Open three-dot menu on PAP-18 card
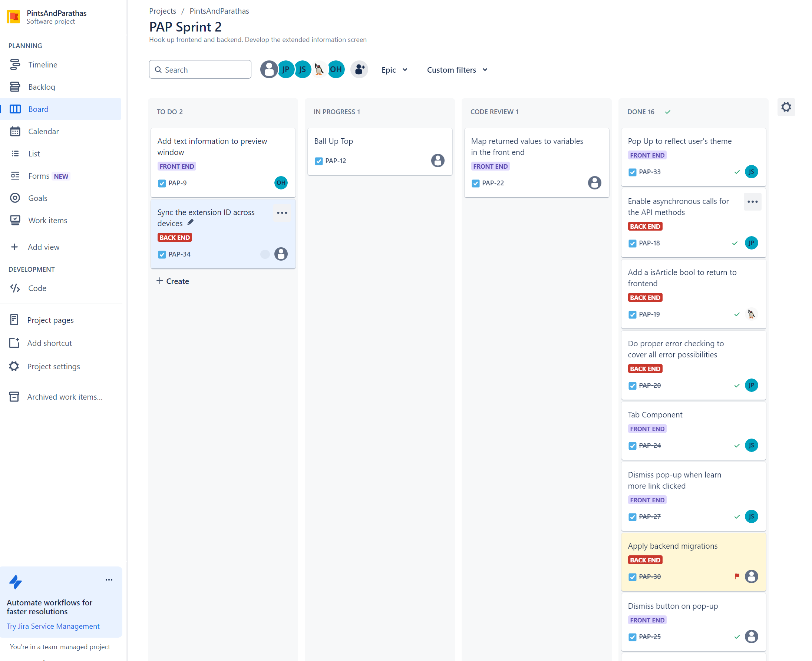 click(752, 202)
